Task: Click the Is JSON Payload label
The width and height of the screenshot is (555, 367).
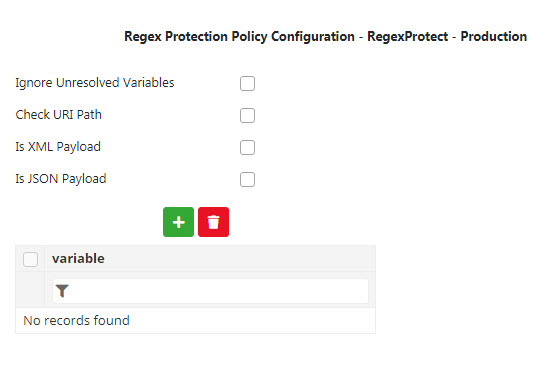Action: [x=61, y=179]
